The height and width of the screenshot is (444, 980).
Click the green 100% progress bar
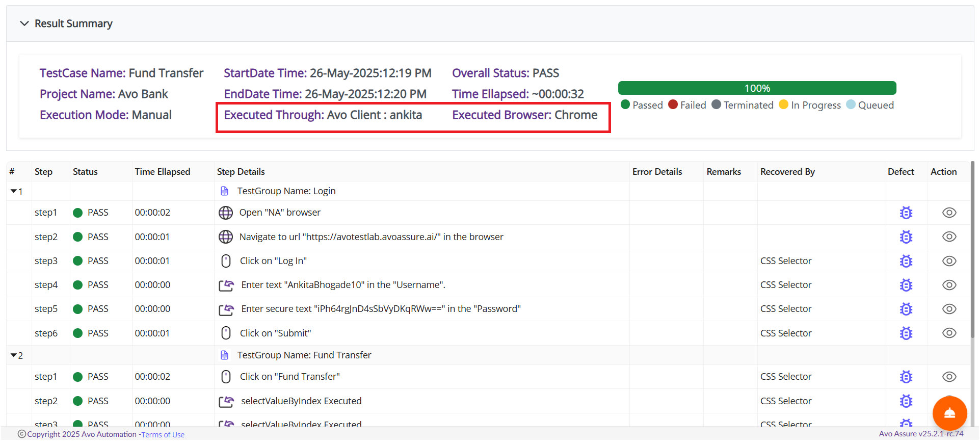tap(757, 88)
